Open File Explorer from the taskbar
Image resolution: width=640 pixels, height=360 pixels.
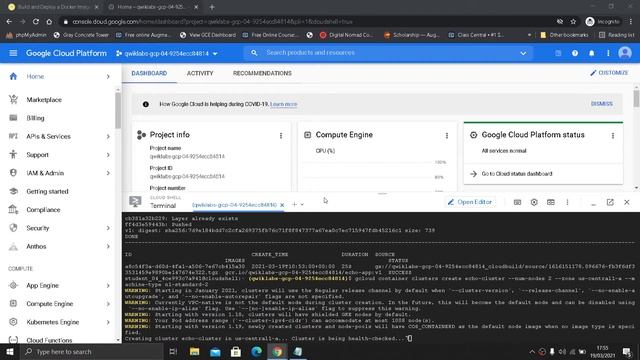point(194,351)
